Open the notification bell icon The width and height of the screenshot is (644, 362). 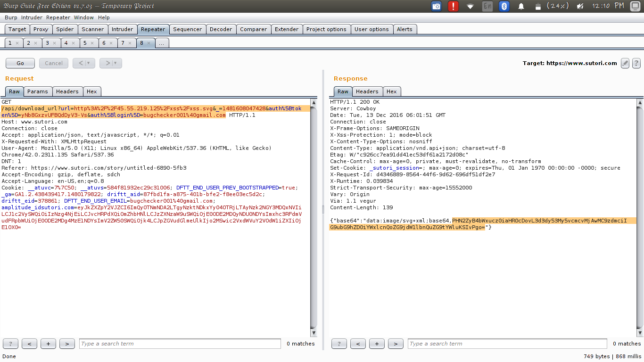(x=521, y=6)
